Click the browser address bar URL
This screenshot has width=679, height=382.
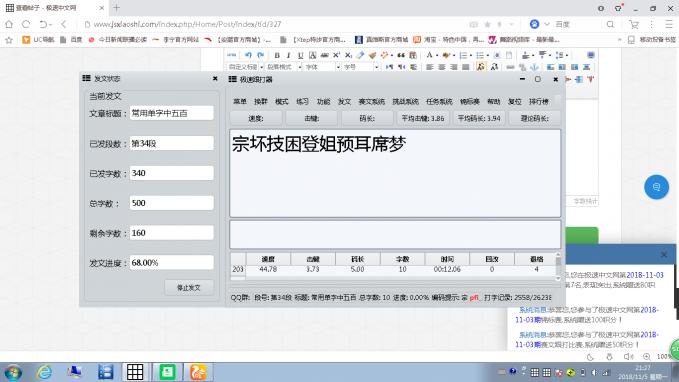coord(187,24)
